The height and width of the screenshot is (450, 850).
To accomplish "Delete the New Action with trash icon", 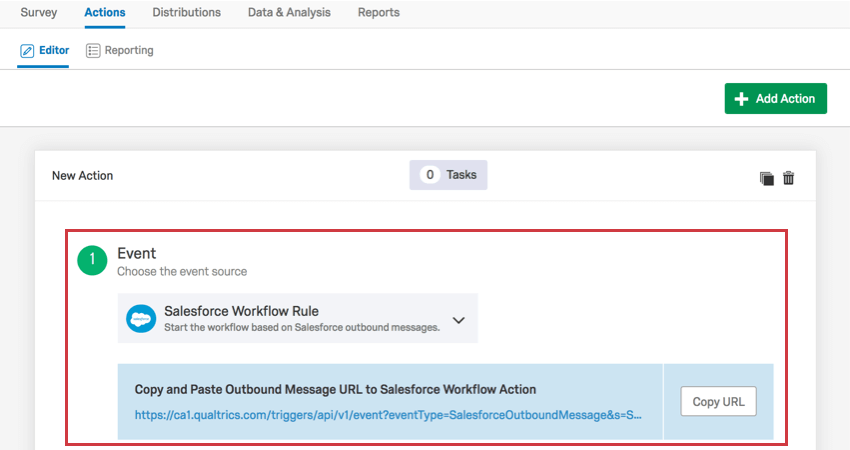I will [789, 177].
